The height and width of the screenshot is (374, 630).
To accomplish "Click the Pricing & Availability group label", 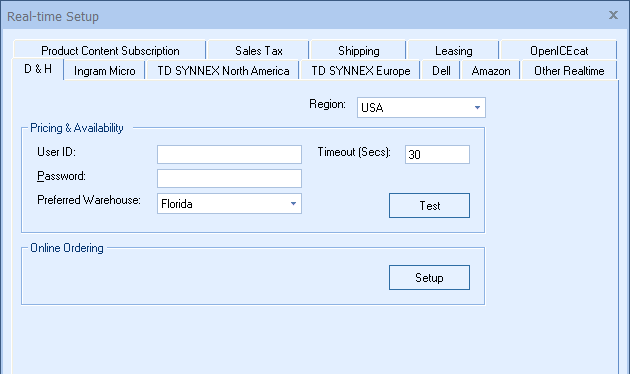I will pyautogui.click(x=77, y=128).
